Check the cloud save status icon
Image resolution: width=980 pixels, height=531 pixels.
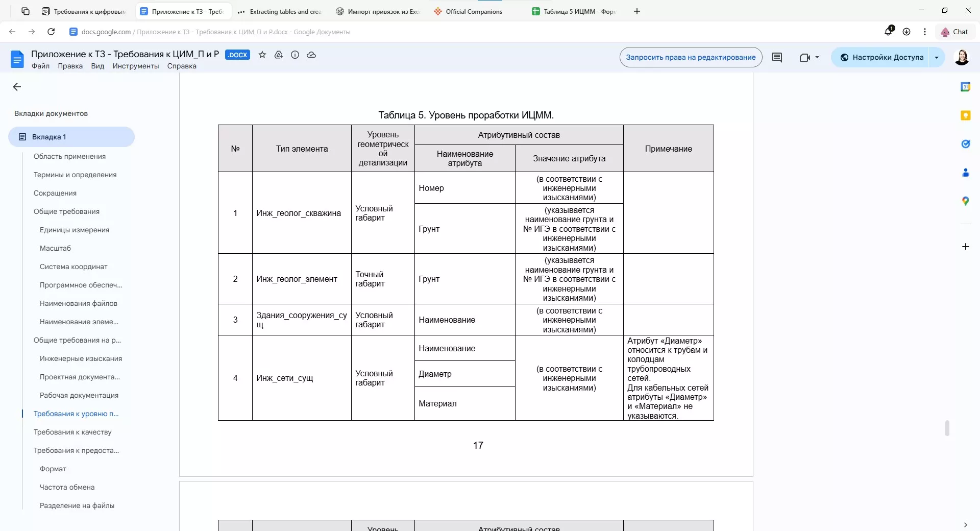(311, 55)
